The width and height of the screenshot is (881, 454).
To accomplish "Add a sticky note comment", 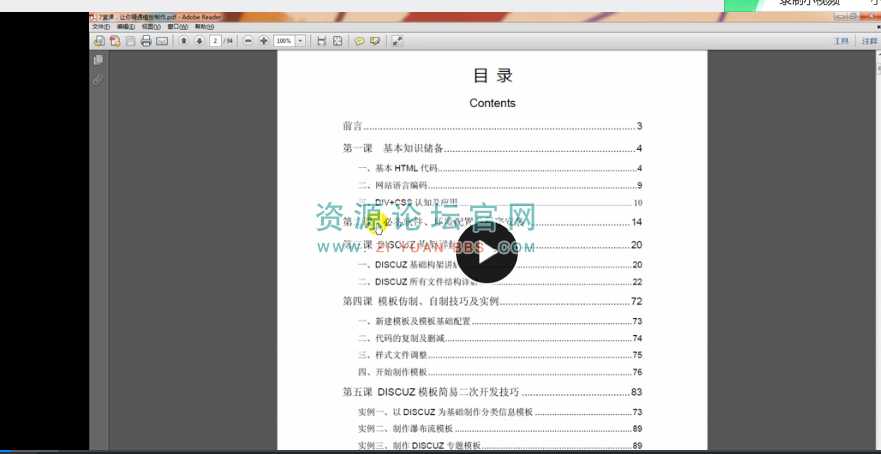I will pos(360,41).
